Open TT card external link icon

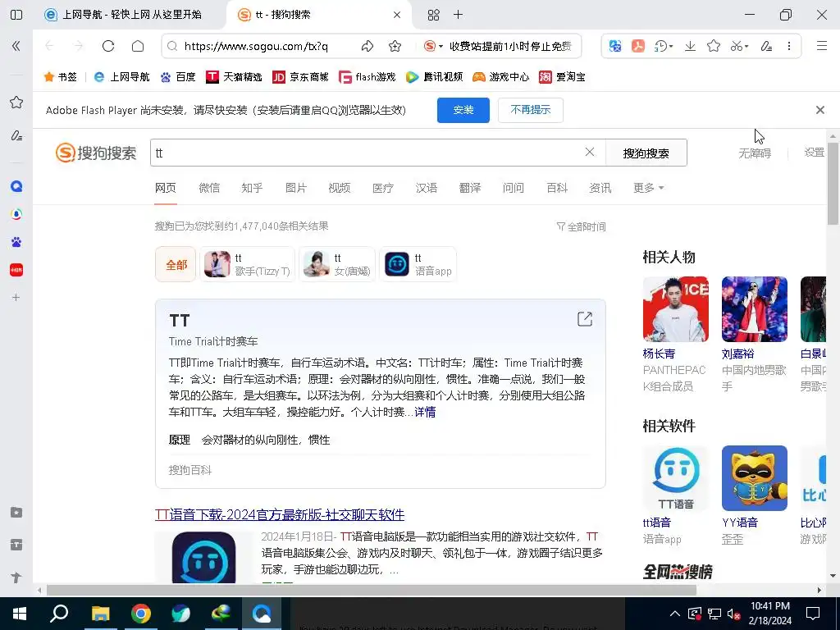tap(584, 319)
